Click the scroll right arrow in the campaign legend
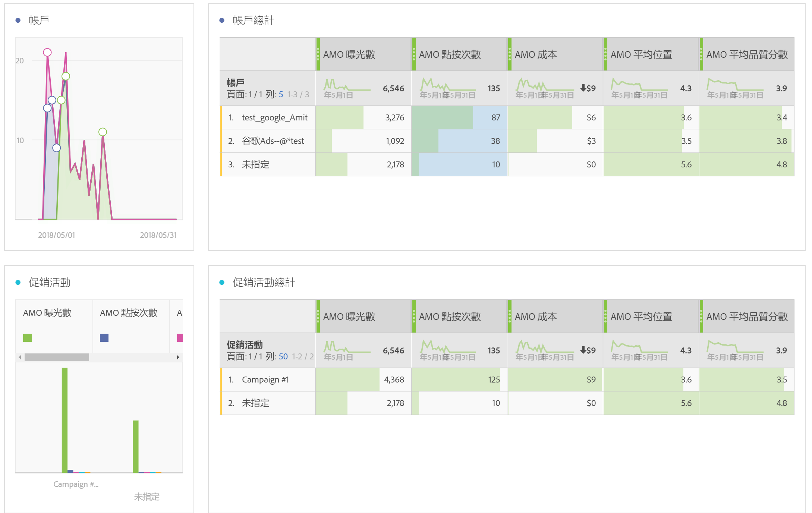The height and width of the screenshot is (513, 812). coord(178,357)
